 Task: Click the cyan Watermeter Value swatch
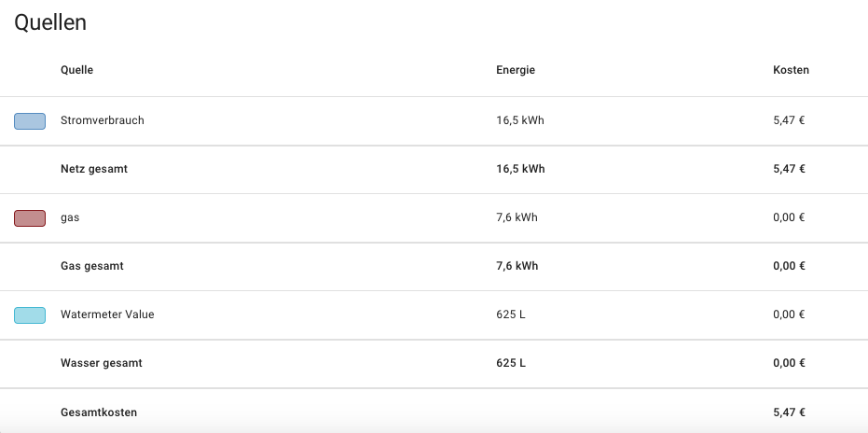pos(30,315)
